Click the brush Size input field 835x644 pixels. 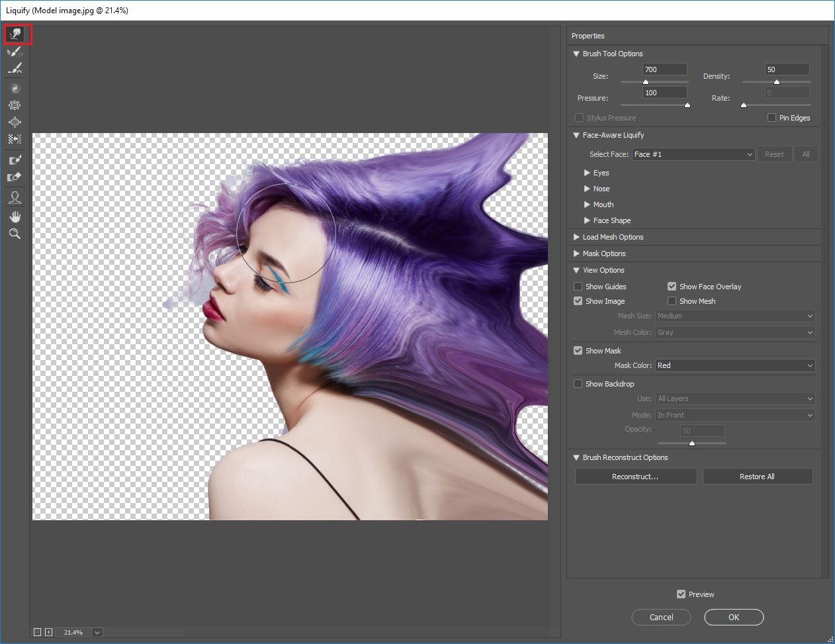[664, 69]
